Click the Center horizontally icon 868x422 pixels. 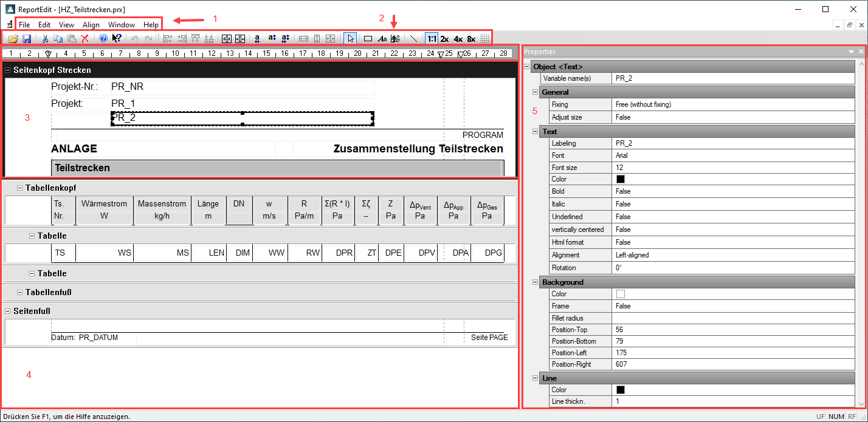[240, 38]
